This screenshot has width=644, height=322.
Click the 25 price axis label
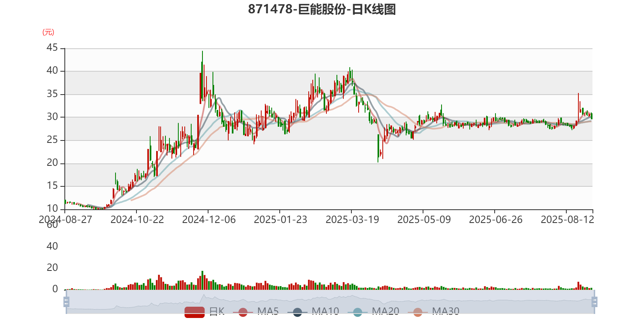(52, 140)
